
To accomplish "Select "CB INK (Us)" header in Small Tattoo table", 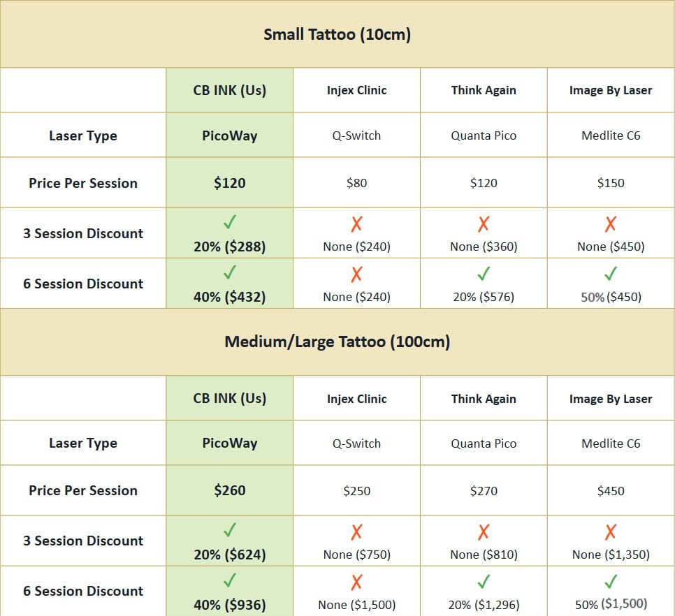I will pyautogui.click(x=230, y=90).
